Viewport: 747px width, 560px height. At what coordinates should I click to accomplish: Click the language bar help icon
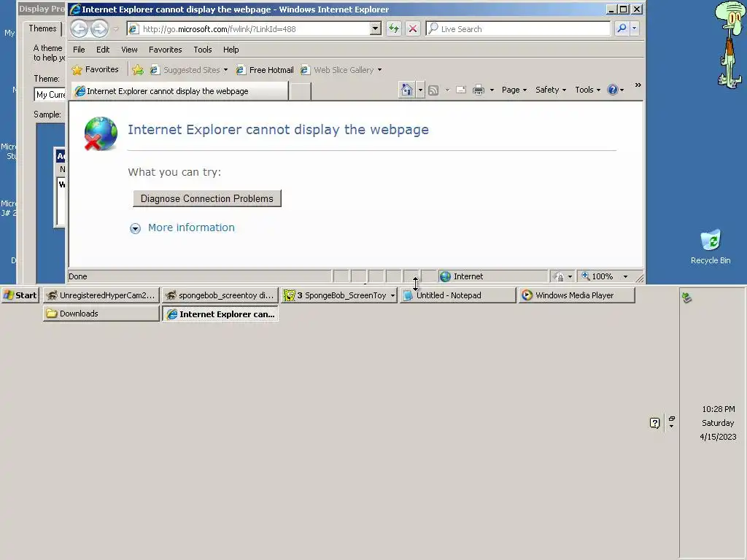pyautogui.click(x=654, y=423)
